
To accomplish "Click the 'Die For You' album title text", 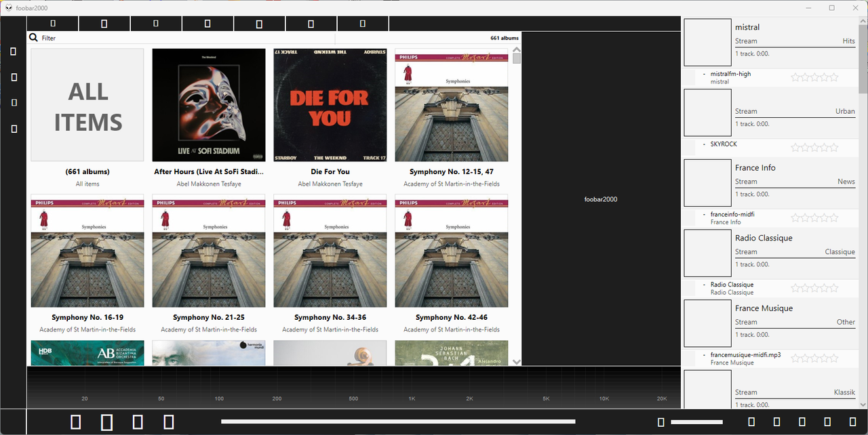I will pos(330,171).
